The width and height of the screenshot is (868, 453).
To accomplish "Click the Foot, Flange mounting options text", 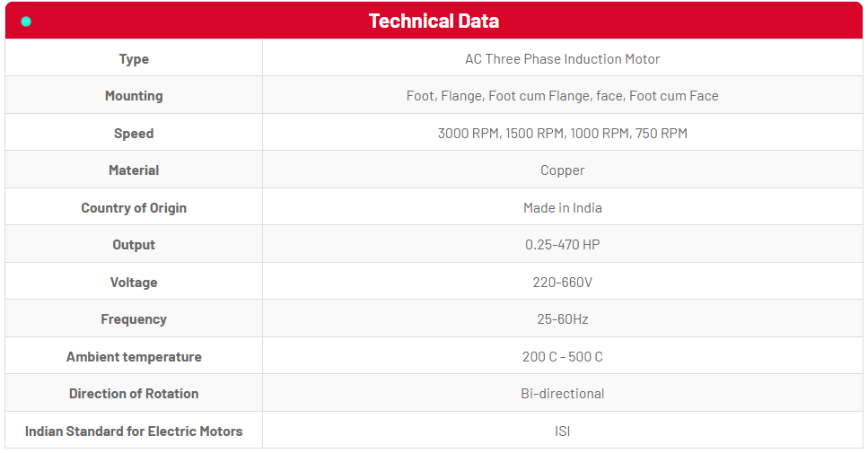I will 562,96.
